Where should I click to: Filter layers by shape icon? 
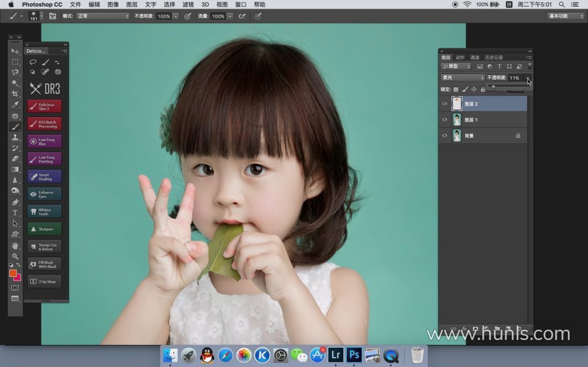click(509, 66)
